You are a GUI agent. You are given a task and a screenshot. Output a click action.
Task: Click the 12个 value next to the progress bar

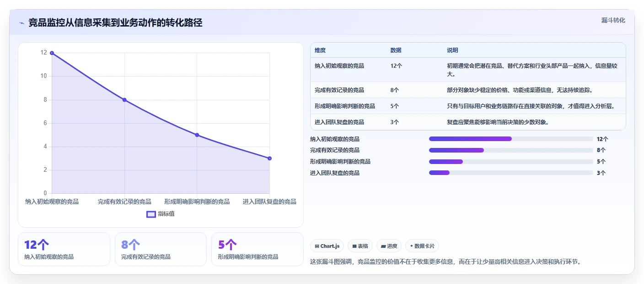tap(602, 139)
